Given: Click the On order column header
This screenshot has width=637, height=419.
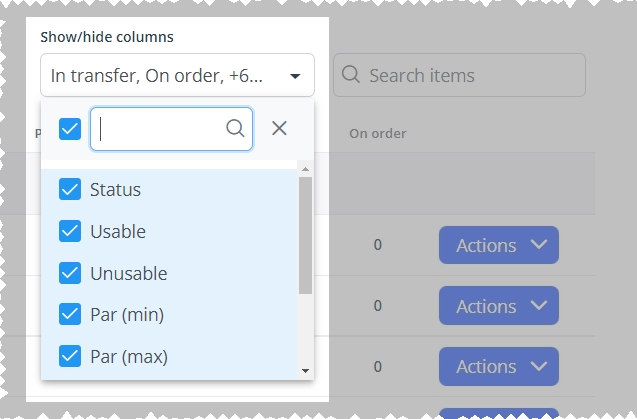Looking at the screenshot, I should (378, 134).
